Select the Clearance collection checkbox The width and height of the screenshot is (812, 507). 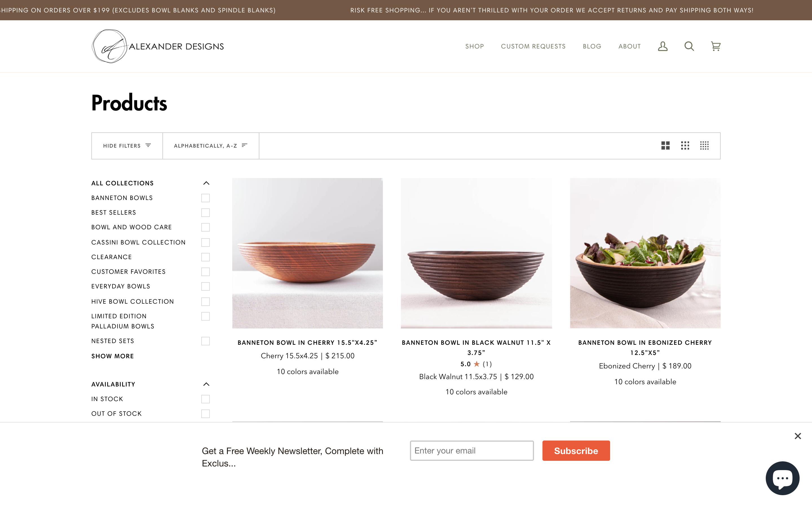(205, 257)
